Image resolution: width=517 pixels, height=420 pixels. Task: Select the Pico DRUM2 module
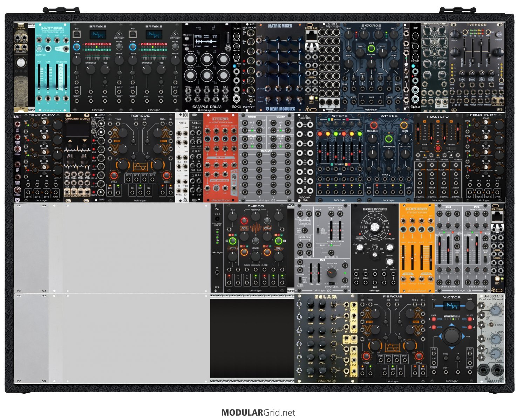[237, 68]
